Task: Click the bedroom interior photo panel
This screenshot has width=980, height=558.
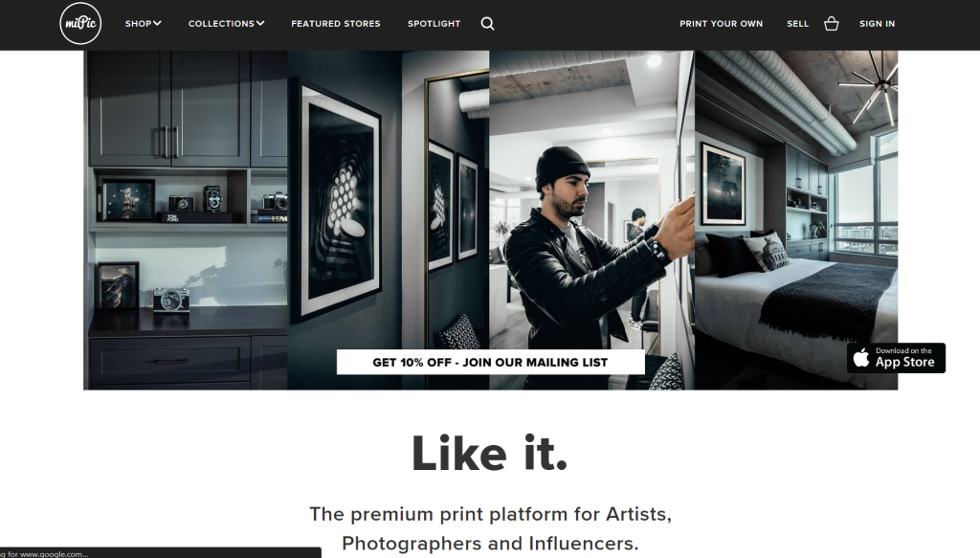Action: click(x=796, y=220)
